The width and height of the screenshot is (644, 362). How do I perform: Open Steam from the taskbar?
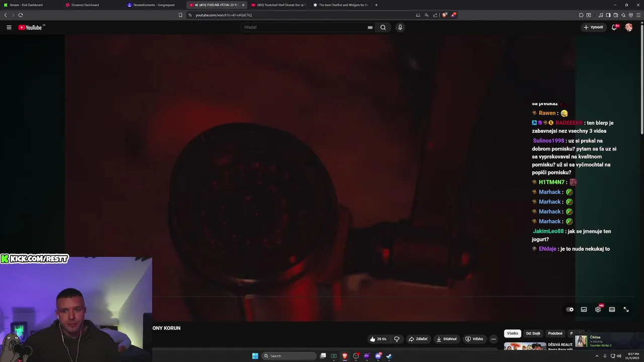(x=389, y=356)
